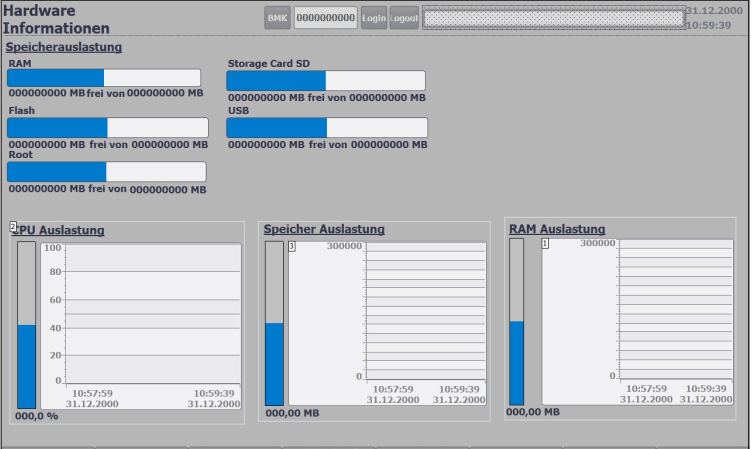Screen dimensions: 752x449
Task: Click the 000,00 MB value under Speicher Auslastung
Action: (292, 413)
